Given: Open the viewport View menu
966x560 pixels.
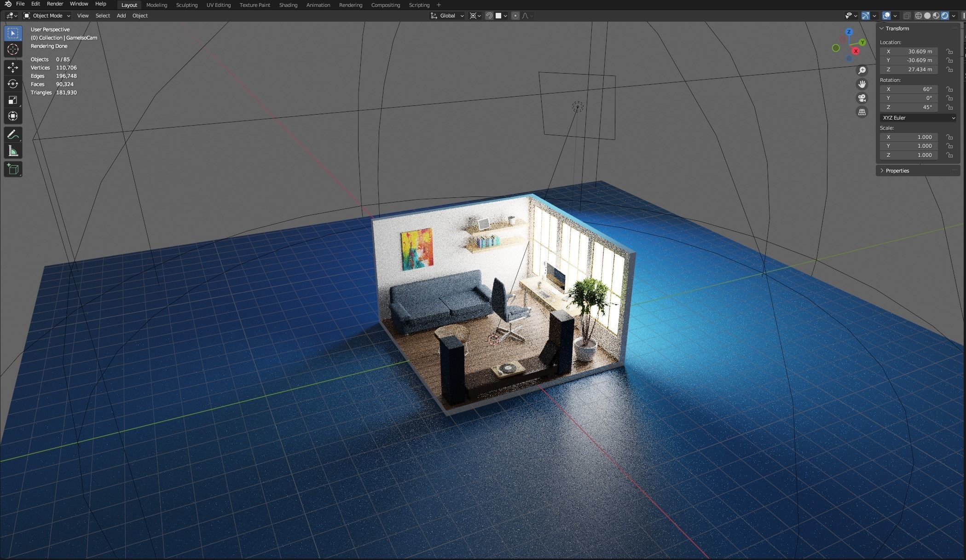Looking at the screenshot, I should (x=83, y=16).
